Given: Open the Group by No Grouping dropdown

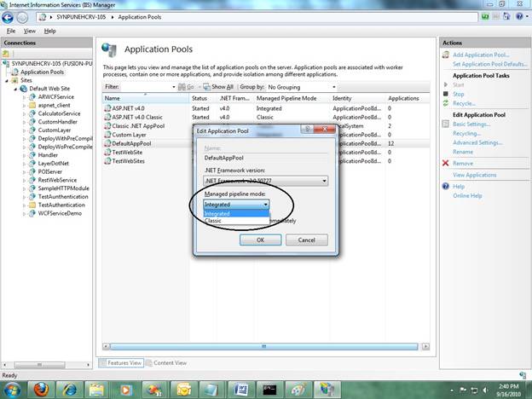Looking at the screenshot, I should tap(301, 87).
